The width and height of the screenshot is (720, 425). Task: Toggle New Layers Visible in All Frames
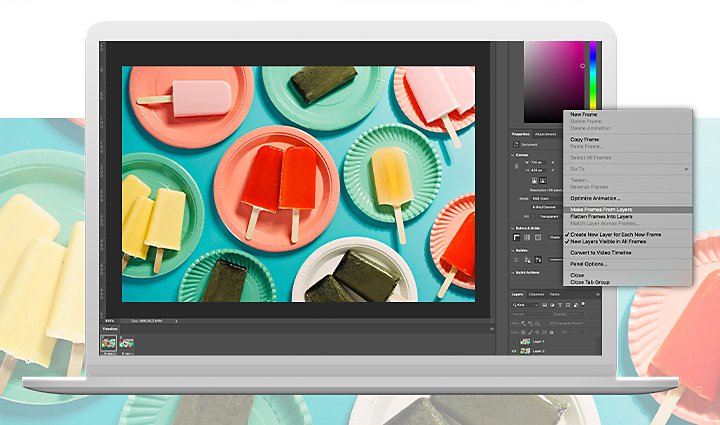tap(608, 241)
